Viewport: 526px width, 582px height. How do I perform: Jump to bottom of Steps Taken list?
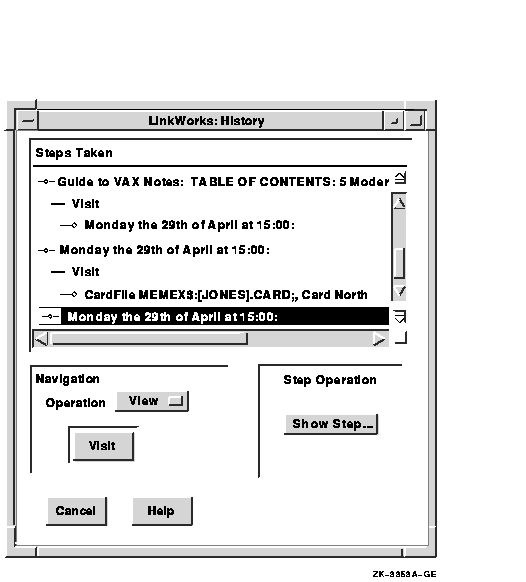(400, 317)
